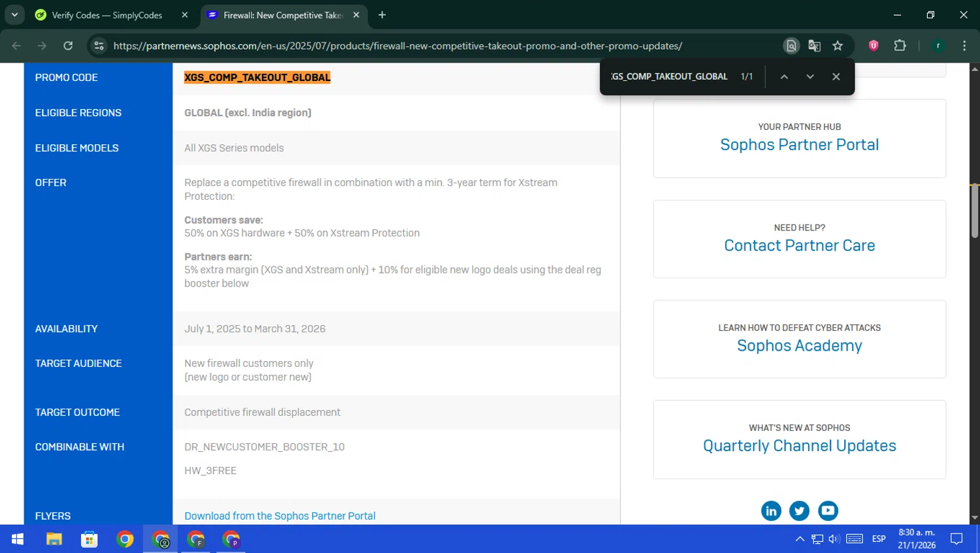Open the Windows notification center
Viewport: 980px width, 553px height.
coord(956,539)
